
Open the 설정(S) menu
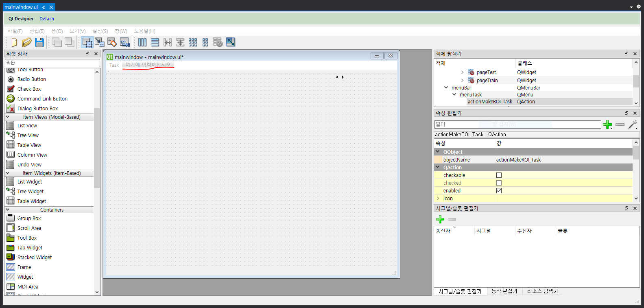click(x=100, y=31)
